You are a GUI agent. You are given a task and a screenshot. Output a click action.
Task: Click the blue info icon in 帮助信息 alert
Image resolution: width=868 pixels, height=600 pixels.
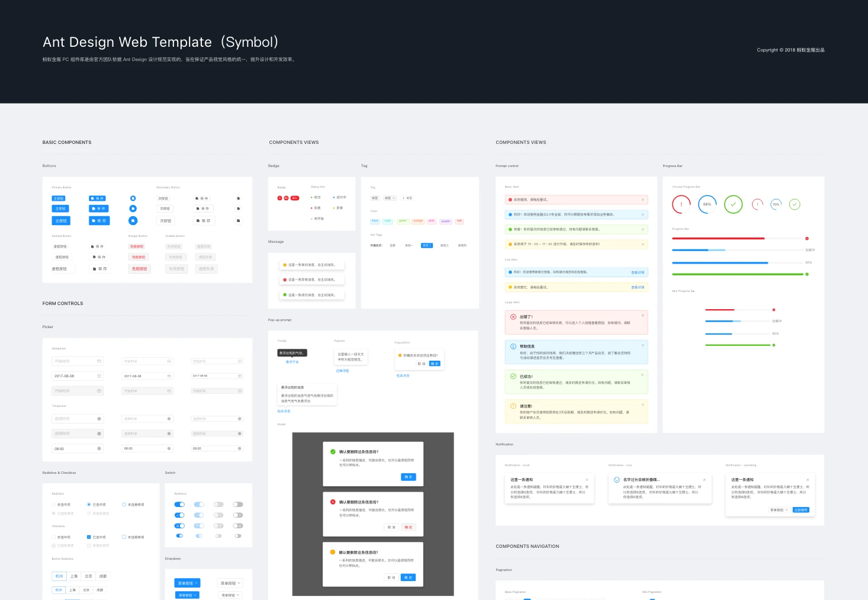(513, 346)
